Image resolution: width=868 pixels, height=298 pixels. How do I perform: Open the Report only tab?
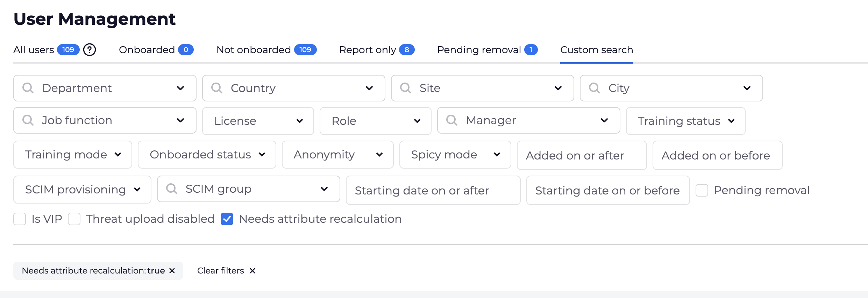(x=376, y=50)
